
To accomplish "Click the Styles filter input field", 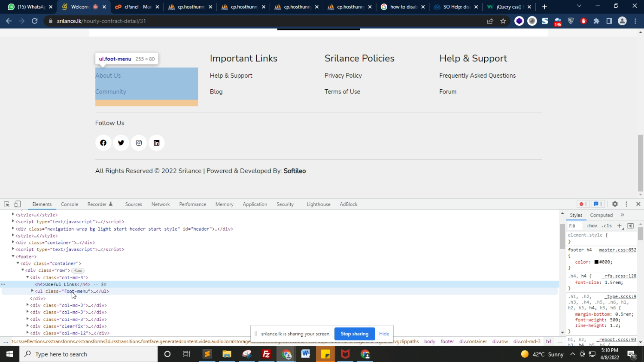I will [575, 226].
